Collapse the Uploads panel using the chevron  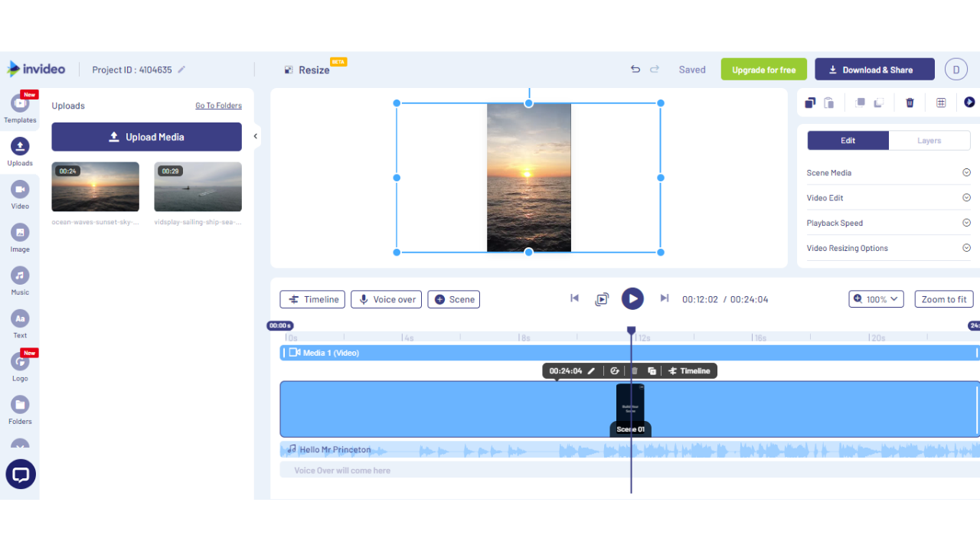coord(255,135)
